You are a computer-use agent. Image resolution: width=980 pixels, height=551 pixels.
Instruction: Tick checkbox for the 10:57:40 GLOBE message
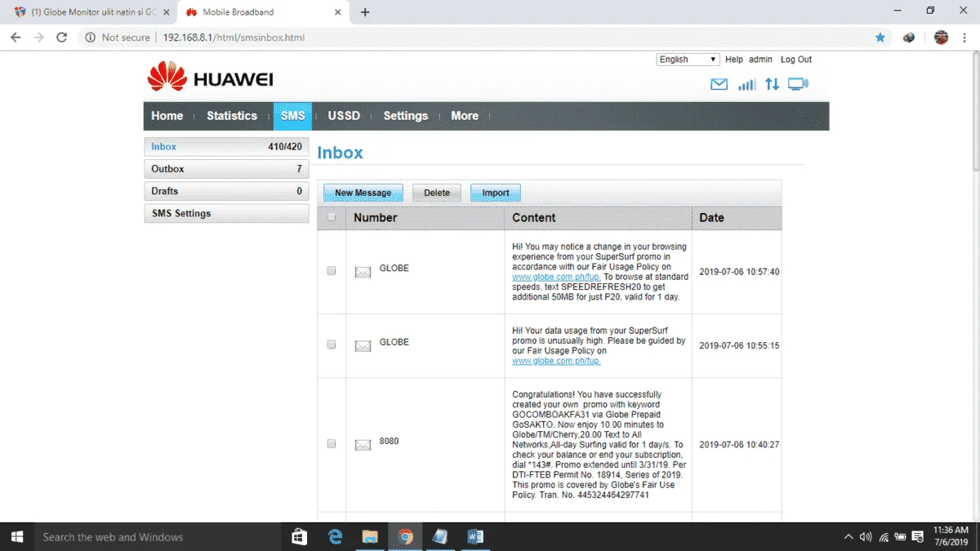(x=331, y=270)
